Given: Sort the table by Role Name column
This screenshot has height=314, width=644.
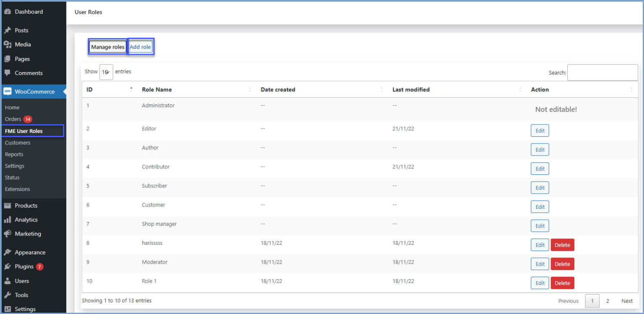Looking at the screenshot, I should pos(249,89).
